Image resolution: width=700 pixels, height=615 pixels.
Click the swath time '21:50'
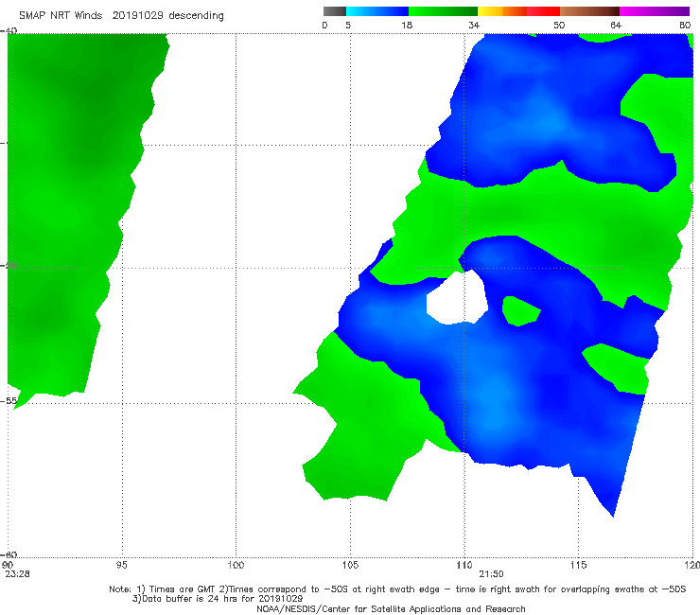pos(492,574)
